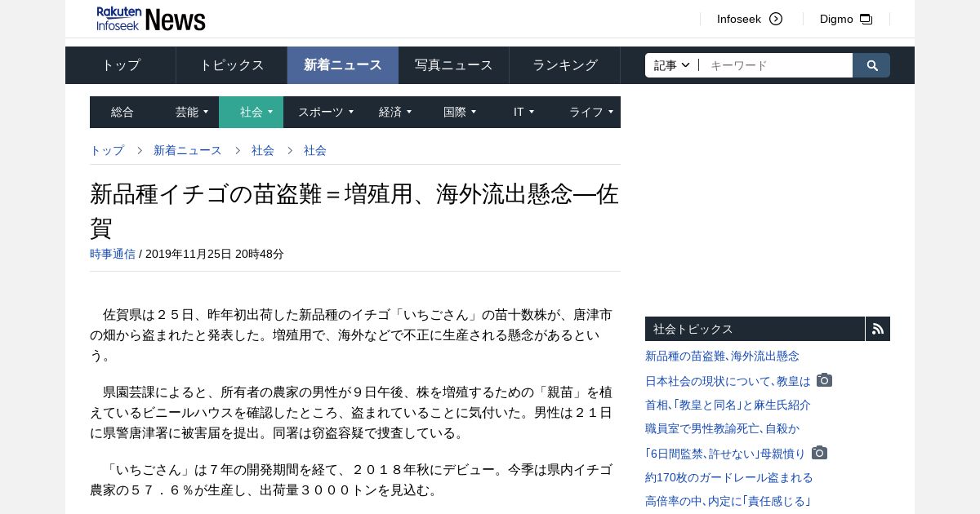Click camera icon beside 日本社会の現状について
Screen dimensions: 980x514
click(x=825, y=380)
